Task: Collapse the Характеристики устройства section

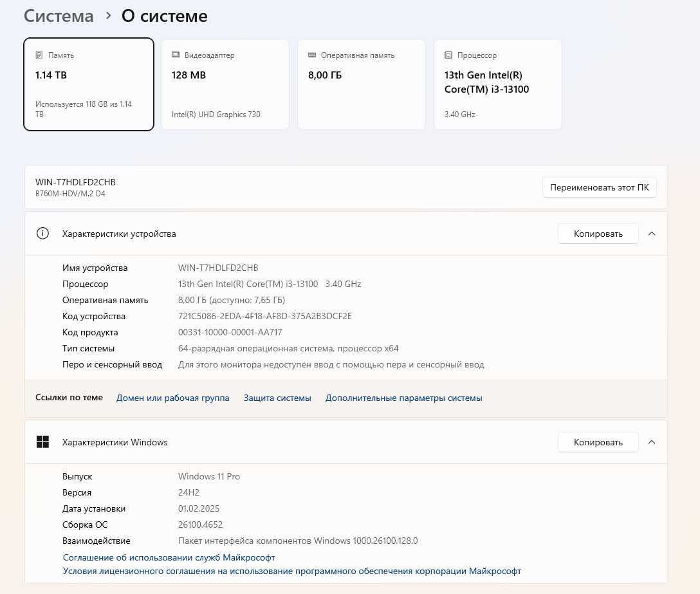Action: pos(652,234)
